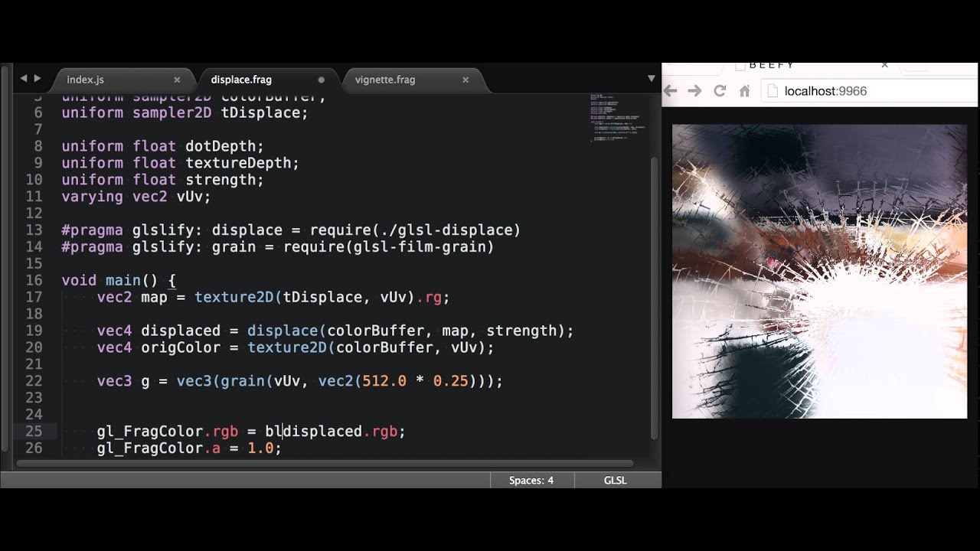Click 'uniform float strength;' line
Viewport: 980px width, 551px height.
click(162, 180)
